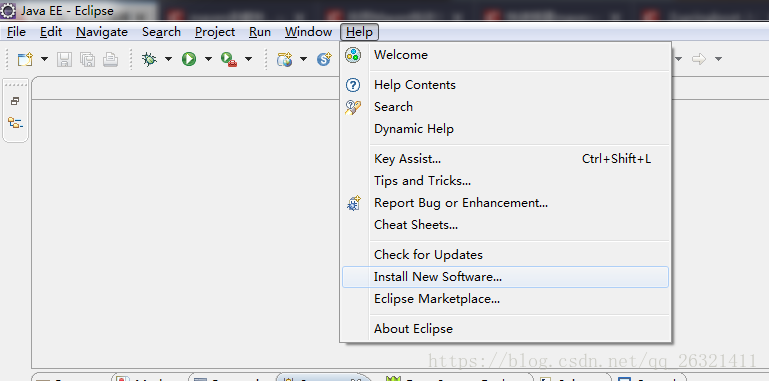Screen dimensions: 769x381
Task: Select Help Contents menu entry
Action: click(505, 85)
